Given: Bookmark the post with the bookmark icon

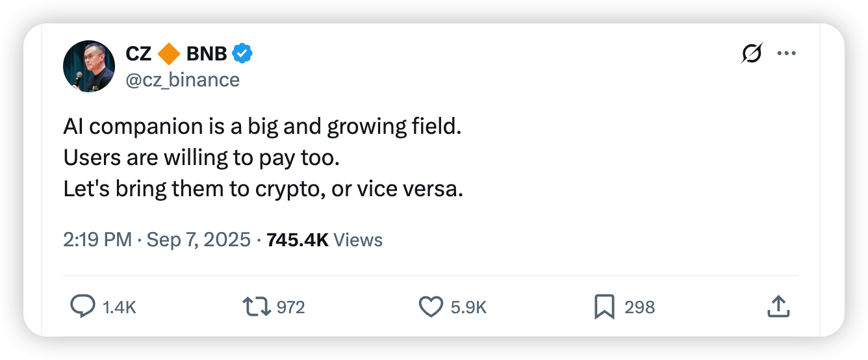Looking at the screenshot, I should pyautogui.click(x=604, y=307).
